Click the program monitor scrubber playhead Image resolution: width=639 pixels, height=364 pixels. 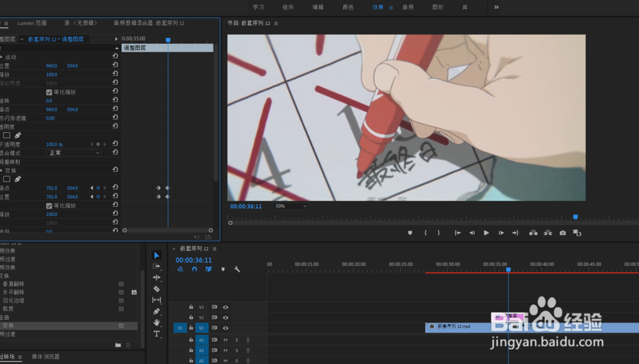click(x=575, y=217)
